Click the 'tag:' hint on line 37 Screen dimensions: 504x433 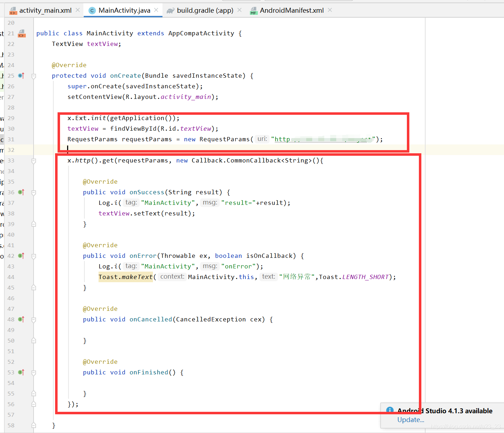131,202
